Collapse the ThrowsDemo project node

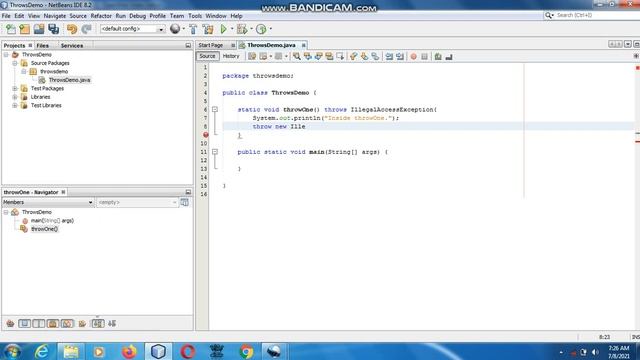click(6, 54)
